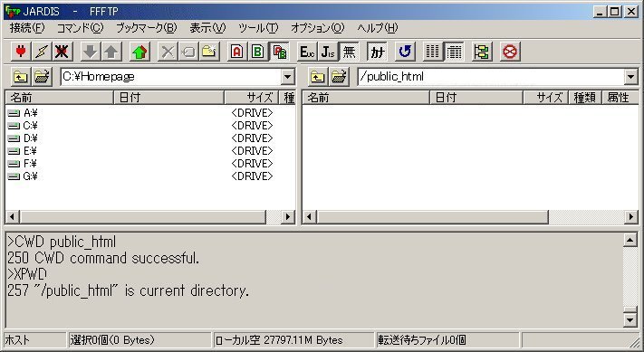Click log pane scroll up arrow
The height and width of the screenshot is (352, 644).
click(630, 240)
